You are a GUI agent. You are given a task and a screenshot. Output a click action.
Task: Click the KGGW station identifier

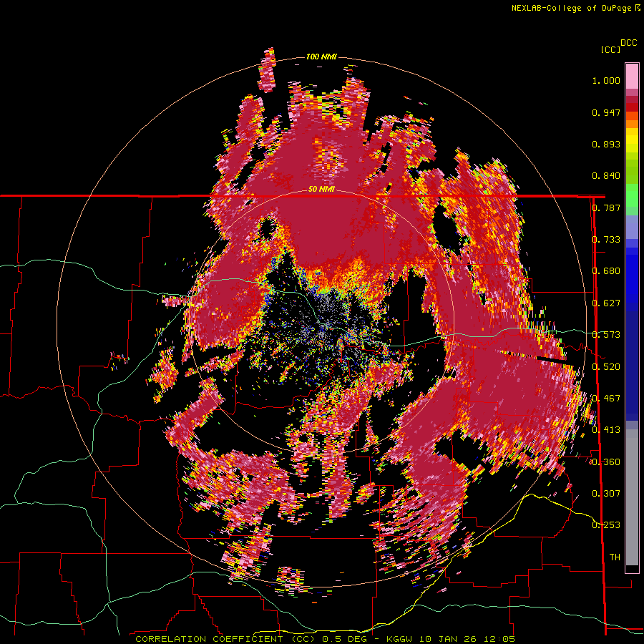tap(401, 639)
